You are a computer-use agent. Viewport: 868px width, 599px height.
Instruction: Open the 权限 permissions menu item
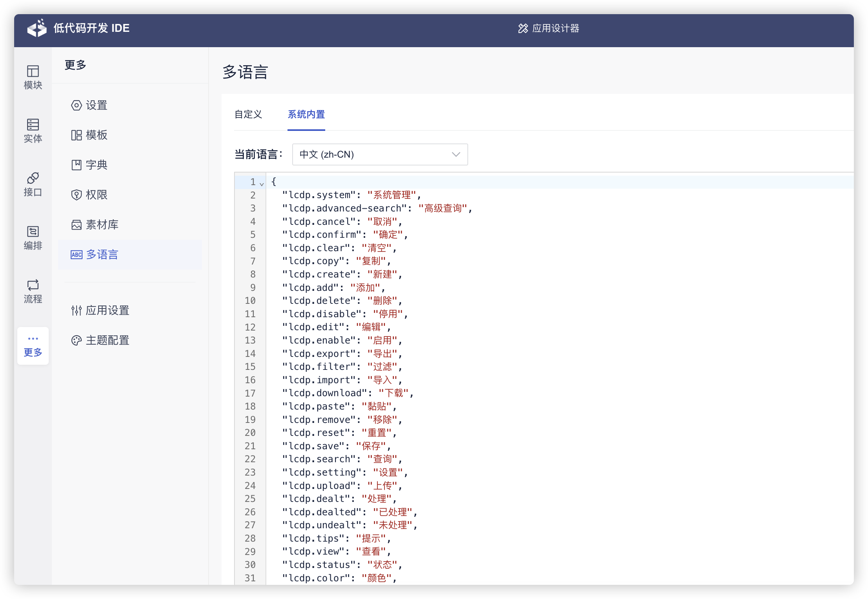tap(96, 195)
